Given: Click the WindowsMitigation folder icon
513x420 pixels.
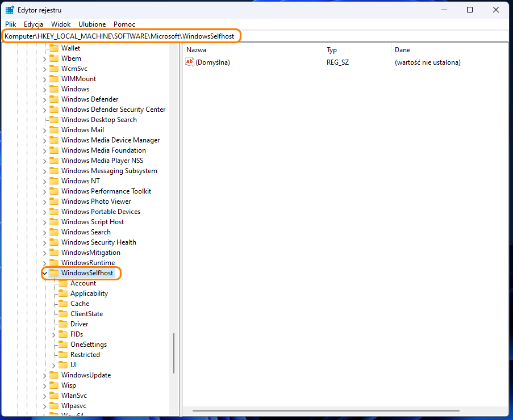Looking at the screenshot, I should tap(53, 253).
